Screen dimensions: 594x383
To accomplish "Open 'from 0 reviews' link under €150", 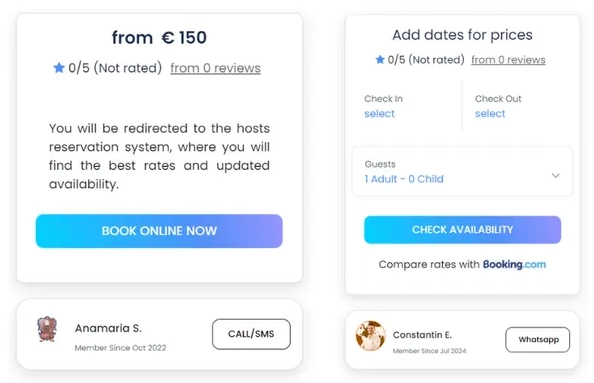I will click(x=215, y=68).
